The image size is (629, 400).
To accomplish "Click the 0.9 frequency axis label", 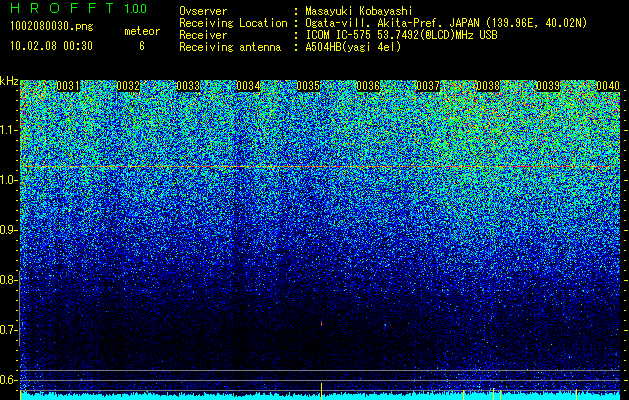I will point(8,230).
